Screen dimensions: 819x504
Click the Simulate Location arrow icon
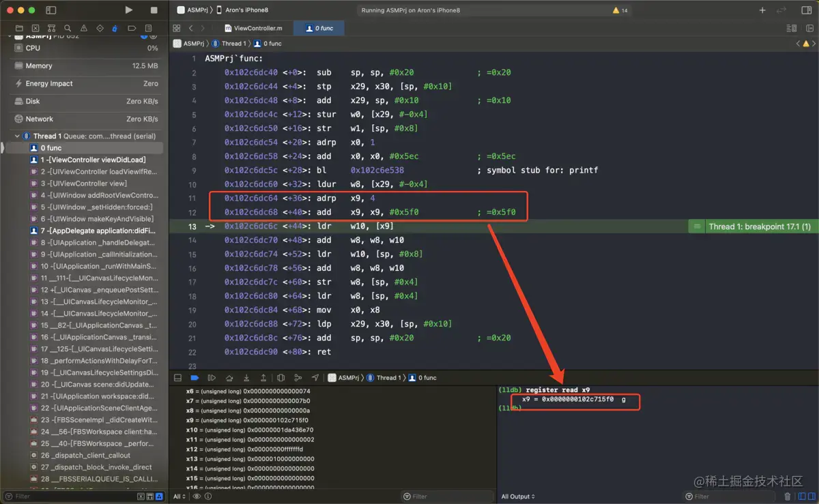point(315,377)
